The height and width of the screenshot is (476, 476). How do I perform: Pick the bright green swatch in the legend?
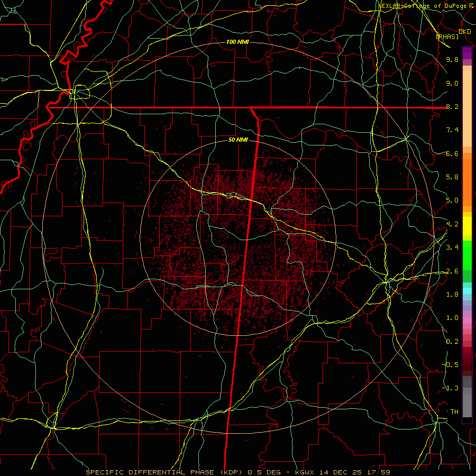(467, 255)
